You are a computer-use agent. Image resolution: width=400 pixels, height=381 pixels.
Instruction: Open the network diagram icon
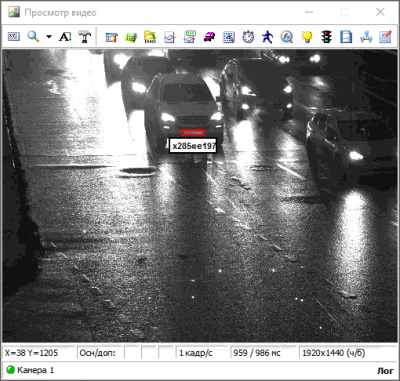click(366, 37)
